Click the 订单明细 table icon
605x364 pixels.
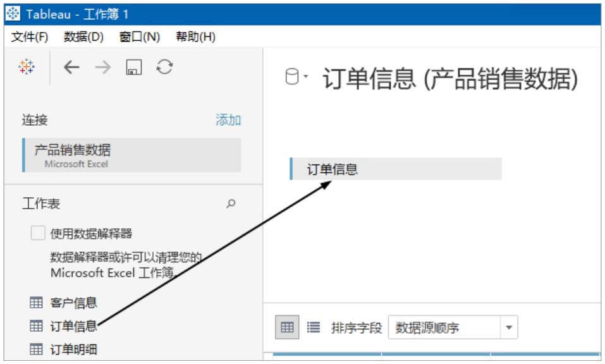pyautogui.click(x=36, y=349)
